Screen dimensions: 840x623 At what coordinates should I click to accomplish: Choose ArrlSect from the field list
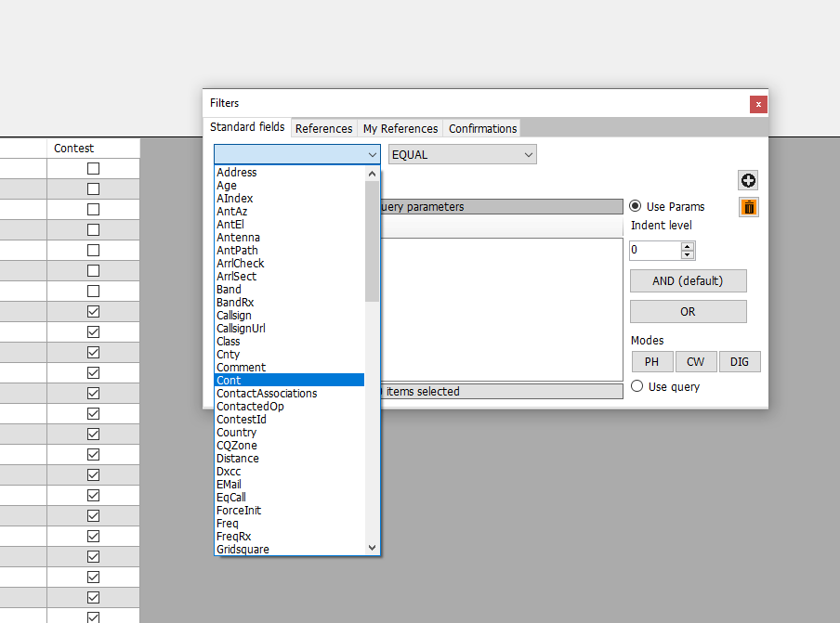point(289,276)
